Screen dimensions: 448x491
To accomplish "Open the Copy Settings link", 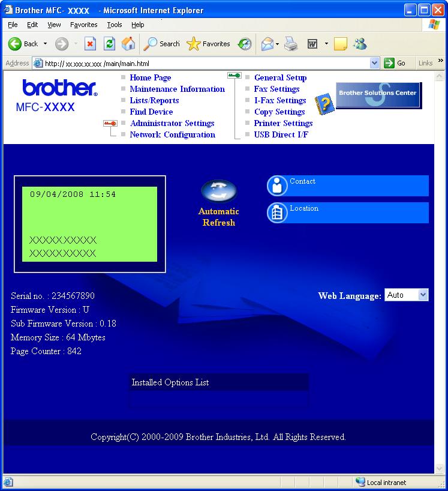I will click(x=279, y=112).
